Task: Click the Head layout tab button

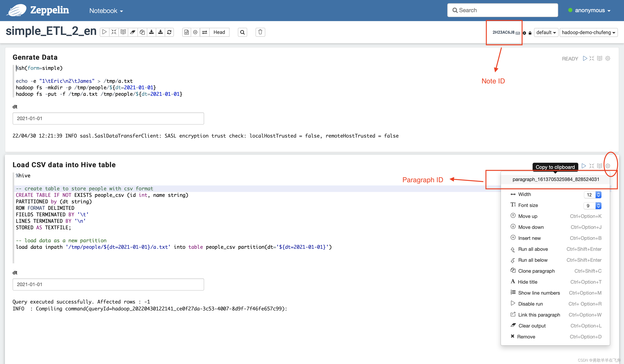Action: click(219, 32)
